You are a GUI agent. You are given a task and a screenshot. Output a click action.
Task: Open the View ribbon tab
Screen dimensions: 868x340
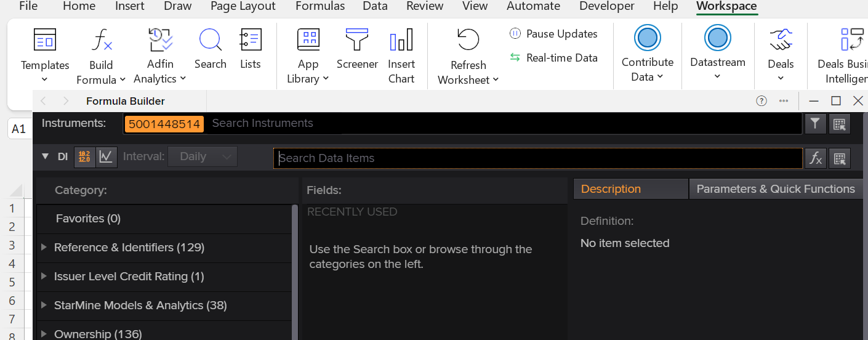coord(475,6)
